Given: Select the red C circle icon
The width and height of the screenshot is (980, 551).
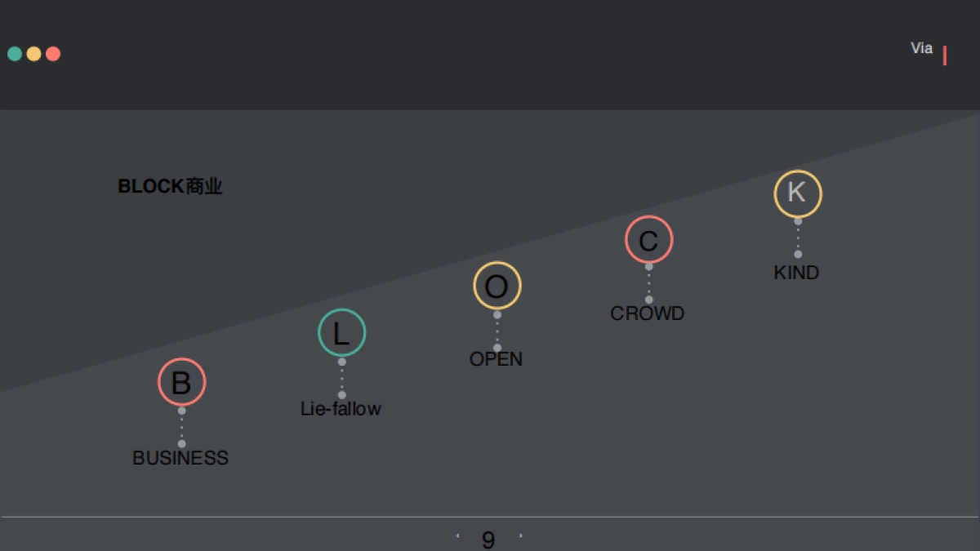Looking at the screenshot, I should point(648,240).
